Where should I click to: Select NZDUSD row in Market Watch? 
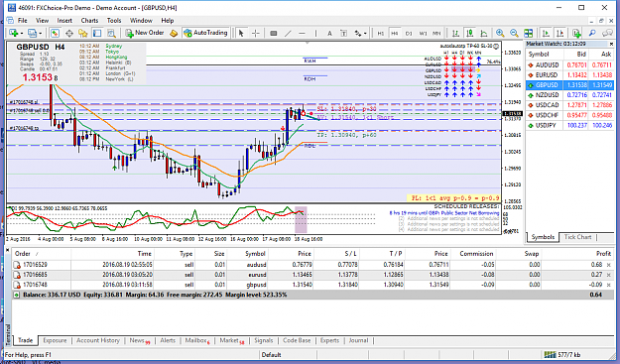tap(569, 95)
